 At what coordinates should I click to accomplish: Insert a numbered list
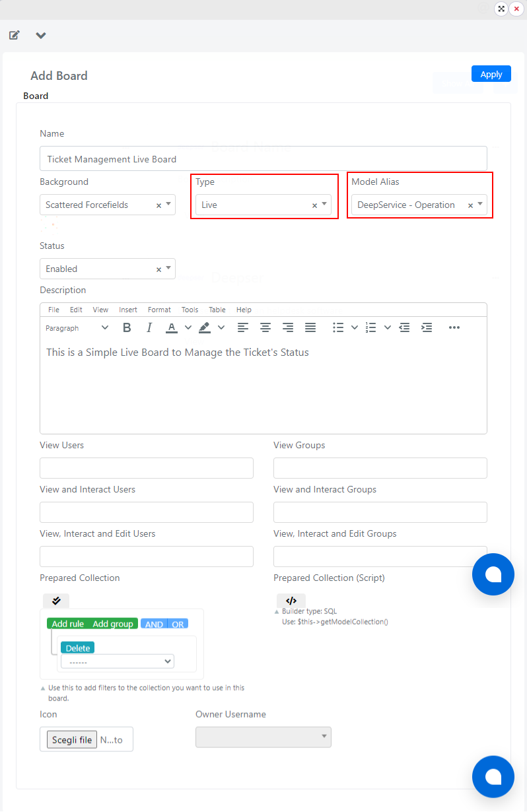pyautogui.click(x=371, y=327)
